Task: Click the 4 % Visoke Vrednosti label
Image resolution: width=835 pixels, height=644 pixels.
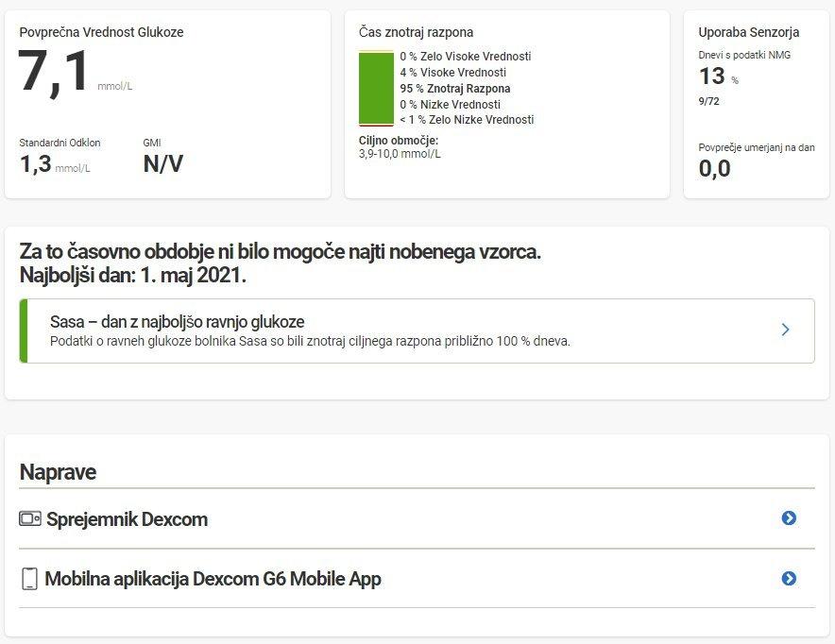Action: coord(452,73)
